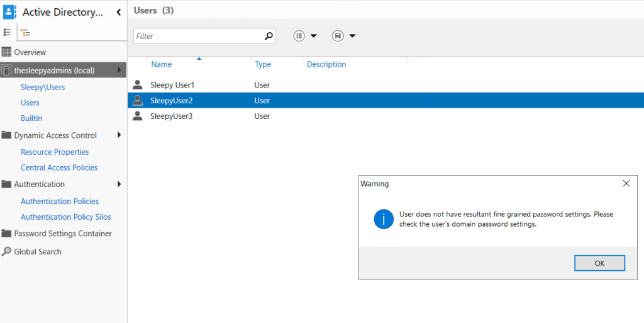Click the Global Search magnifier icon

[x=7, y=251]
